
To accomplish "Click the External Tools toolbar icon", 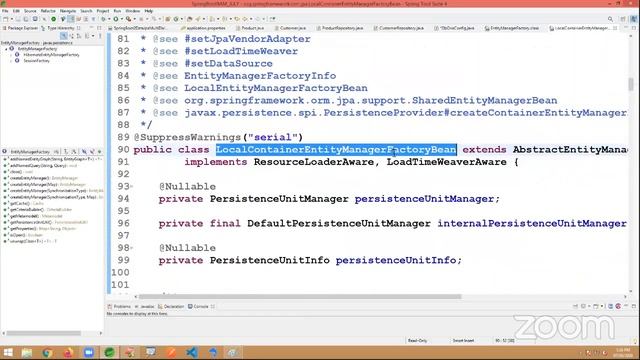I will tap(129, 19).
